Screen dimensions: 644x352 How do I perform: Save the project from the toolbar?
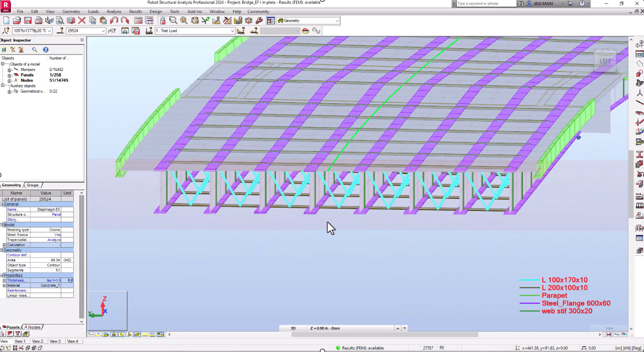29,20
